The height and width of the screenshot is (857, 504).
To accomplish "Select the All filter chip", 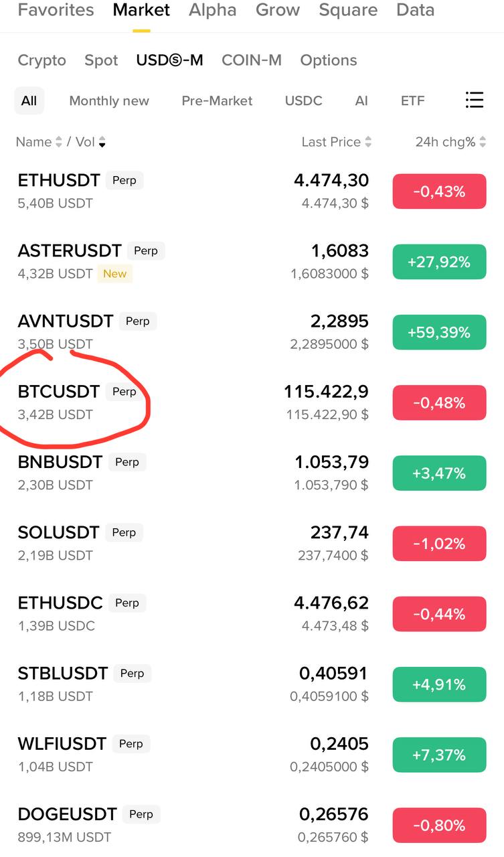I will tap(29, 100).
